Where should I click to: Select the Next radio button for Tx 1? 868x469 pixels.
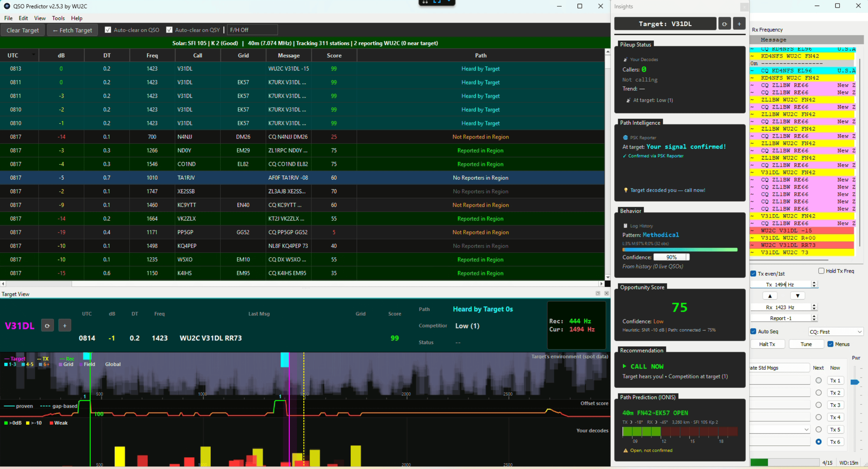point(818,380)
